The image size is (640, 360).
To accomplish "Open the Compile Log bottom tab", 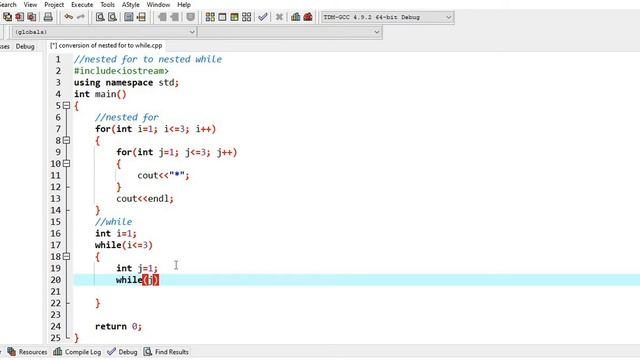I will coord(77,351).
